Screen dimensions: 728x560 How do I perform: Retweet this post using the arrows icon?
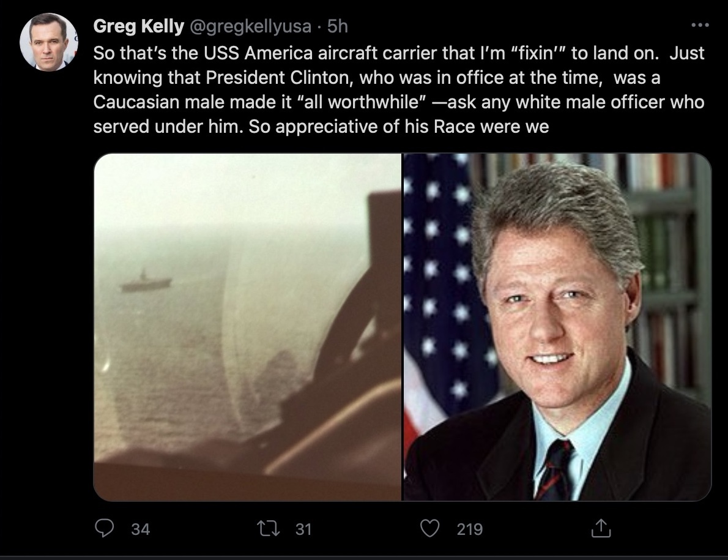(269, 529)
